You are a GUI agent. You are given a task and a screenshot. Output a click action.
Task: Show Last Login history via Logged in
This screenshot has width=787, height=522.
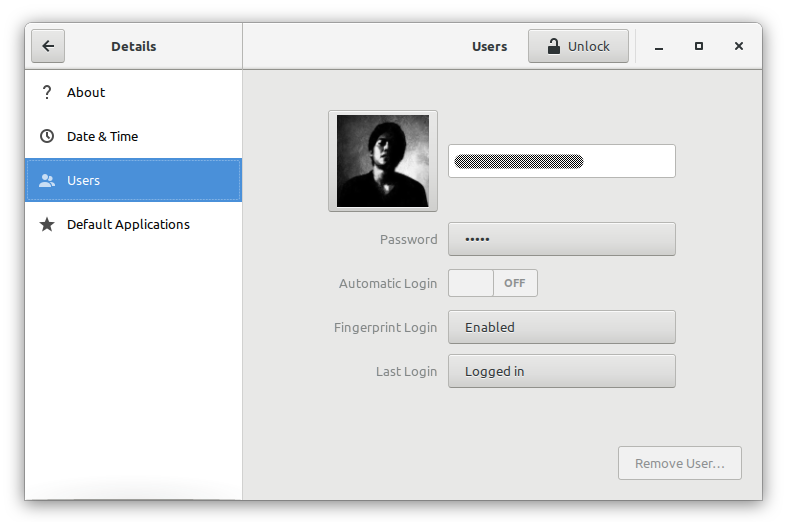coord(561,371)
